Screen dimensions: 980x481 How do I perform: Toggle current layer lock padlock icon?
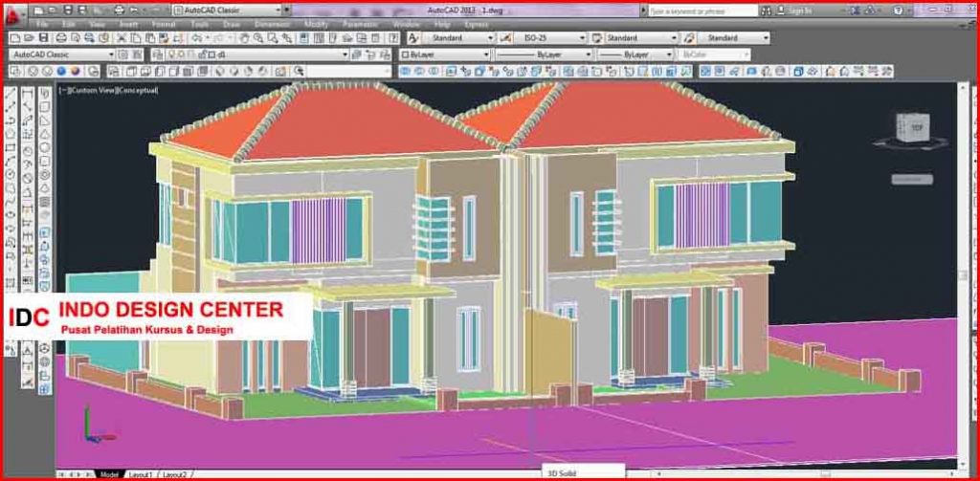click(x=202, y=55)
